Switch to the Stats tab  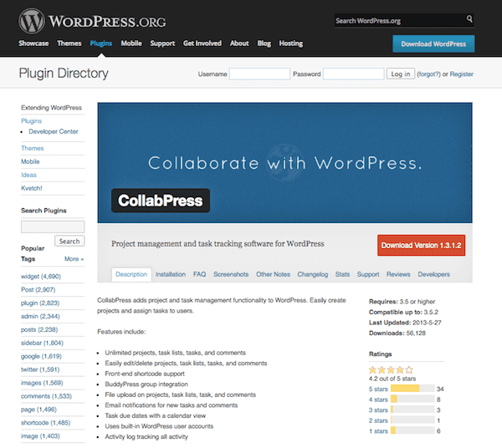tap(342, 274)
